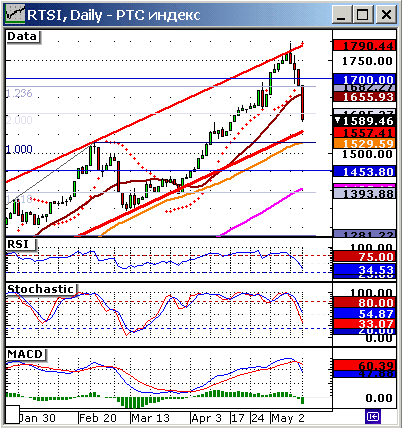
Task: Click the black arrow marker beside 1589.46
Action: pos(338,120)
